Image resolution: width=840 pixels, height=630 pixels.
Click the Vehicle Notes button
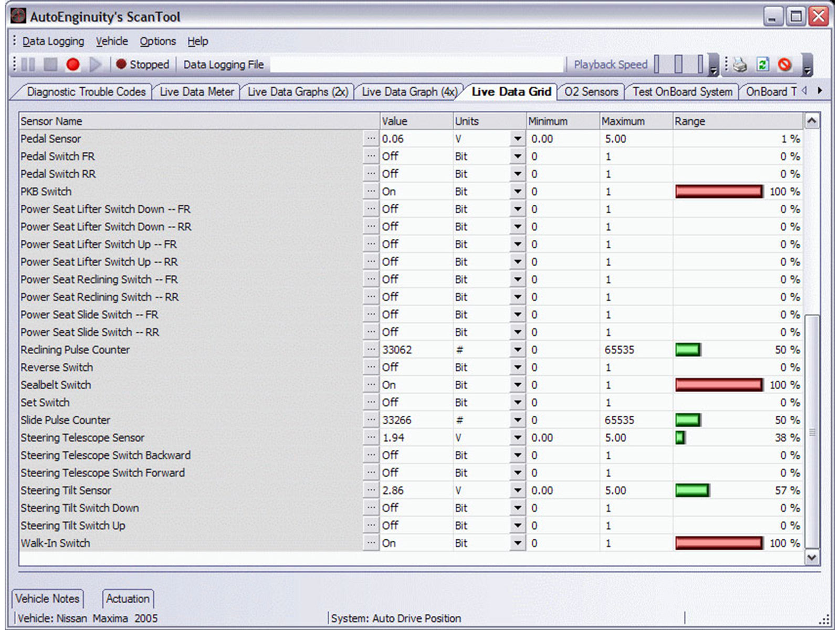tap(47, 598)
